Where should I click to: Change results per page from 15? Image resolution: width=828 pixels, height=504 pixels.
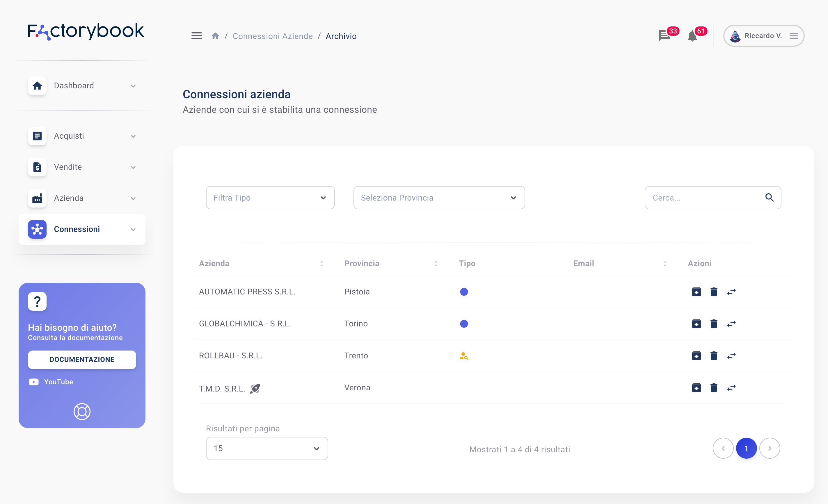pos(266,448)
